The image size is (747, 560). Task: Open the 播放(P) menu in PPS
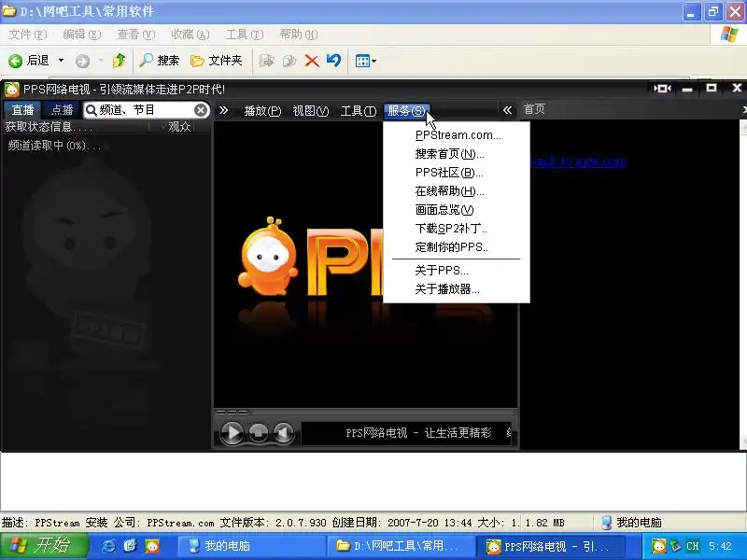click(x=262, y=111)
